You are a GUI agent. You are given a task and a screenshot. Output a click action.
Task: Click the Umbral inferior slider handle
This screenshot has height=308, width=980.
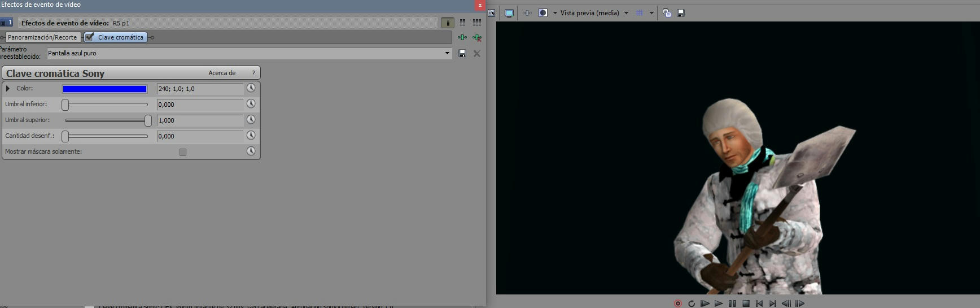tap(65, 105)
